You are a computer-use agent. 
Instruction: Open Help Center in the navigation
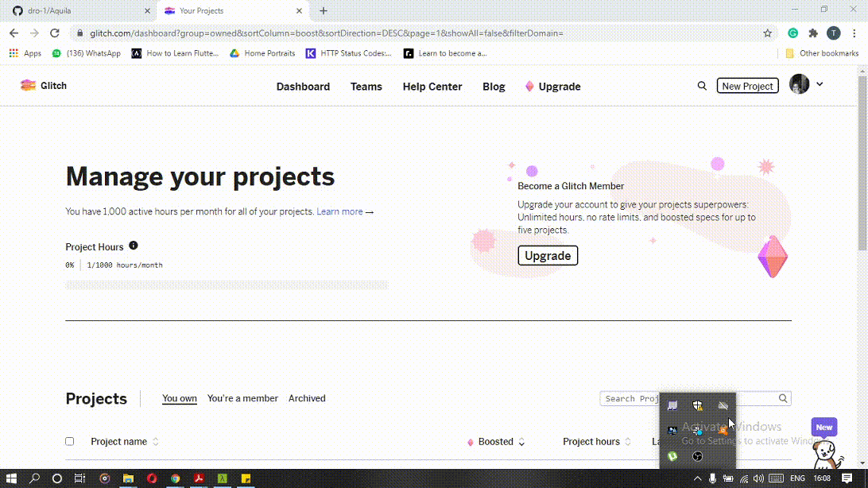coord(432,87)
